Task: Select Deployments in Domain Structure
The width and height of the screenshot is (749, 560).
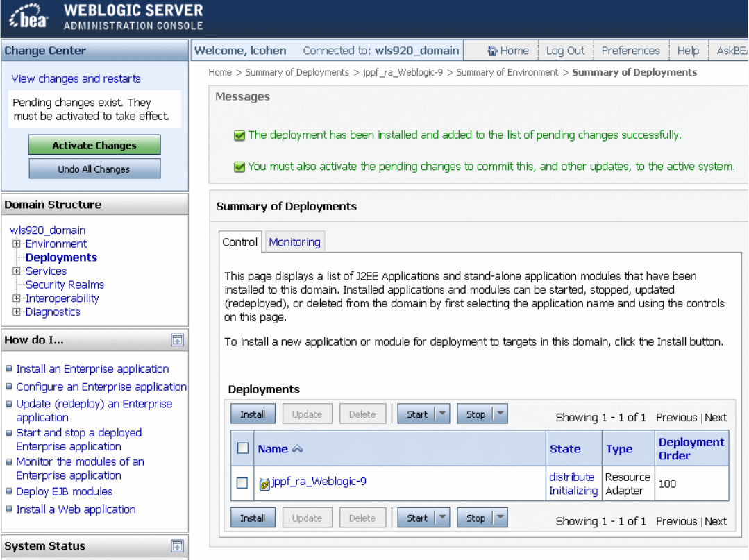Action: [61, 257]
